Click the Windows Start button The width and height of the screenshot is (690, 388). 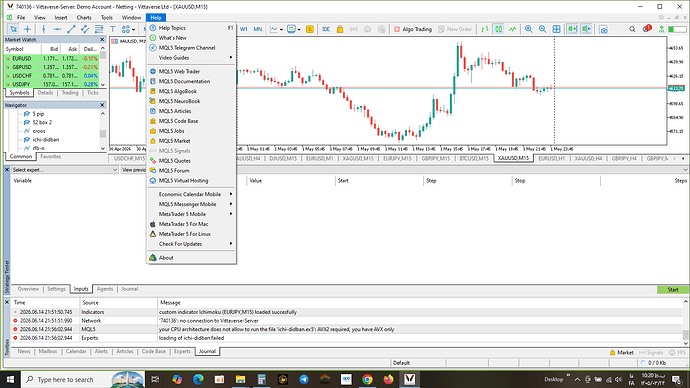pos(10,379)
